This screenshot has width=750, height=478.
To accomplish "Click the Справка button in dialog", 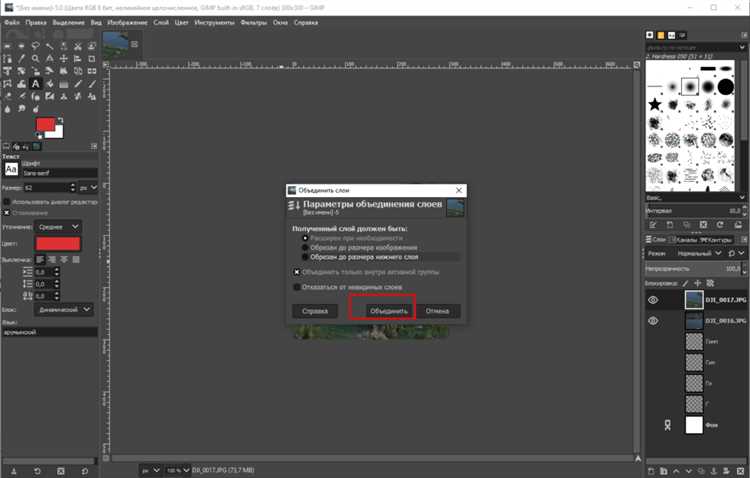I will click(x=315, y=311).
